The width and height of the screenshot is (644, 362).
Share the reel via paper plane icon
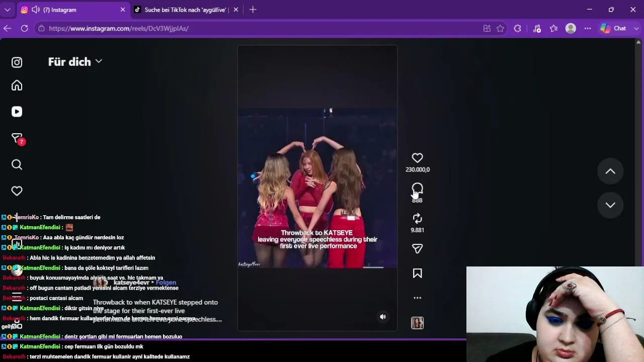pos(417,248)
